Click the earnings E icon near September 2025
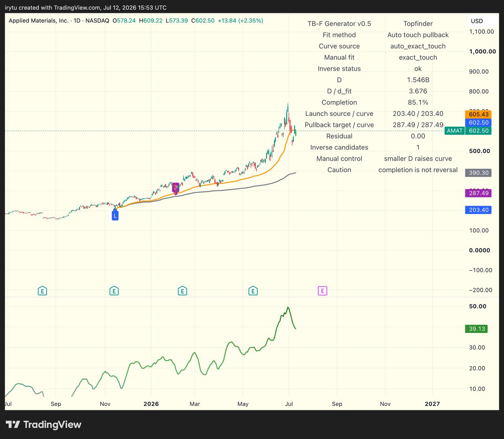 (x=42, y=291)
